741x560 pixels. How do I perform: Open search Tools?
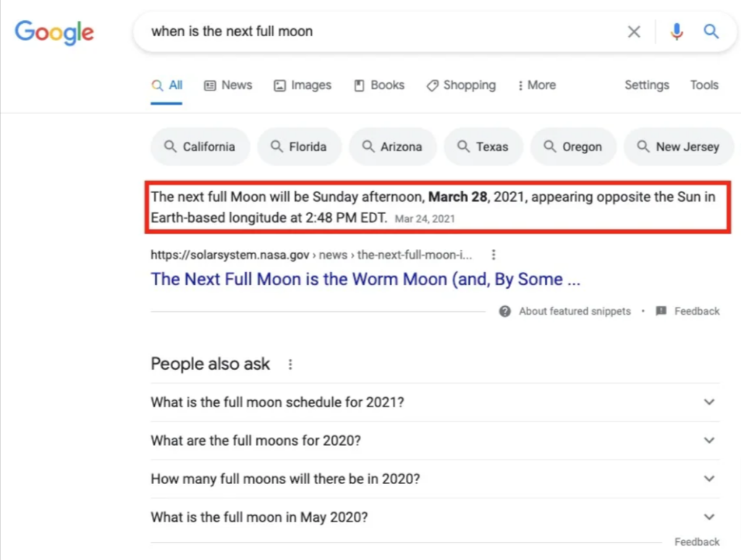click(x=703, y=85)
